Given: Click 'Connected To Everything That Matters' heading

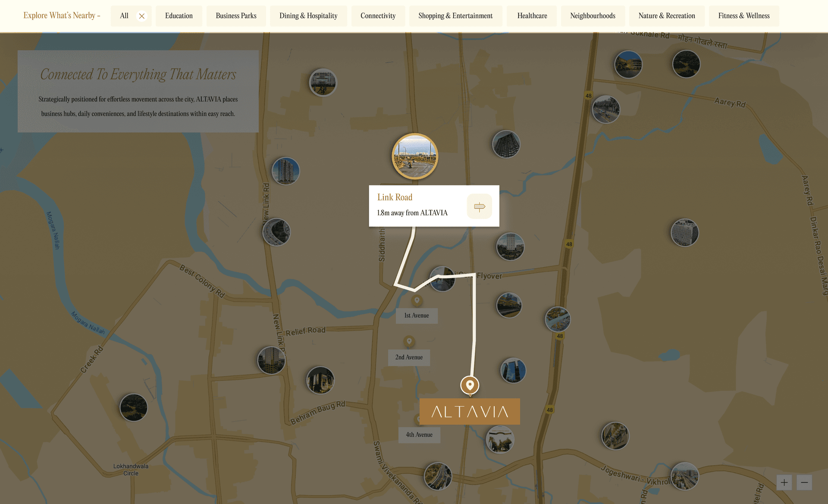Looking at the screenshot, I should pos(138,74).
